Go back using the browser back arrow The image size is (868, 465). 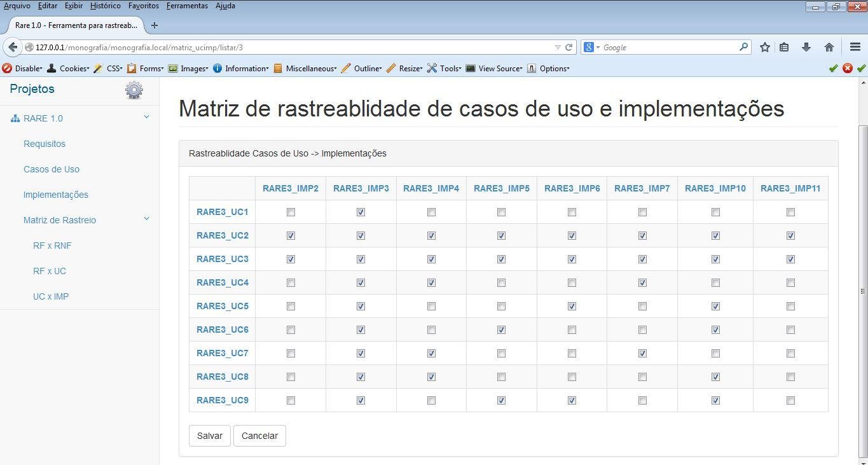click(13, 47)
